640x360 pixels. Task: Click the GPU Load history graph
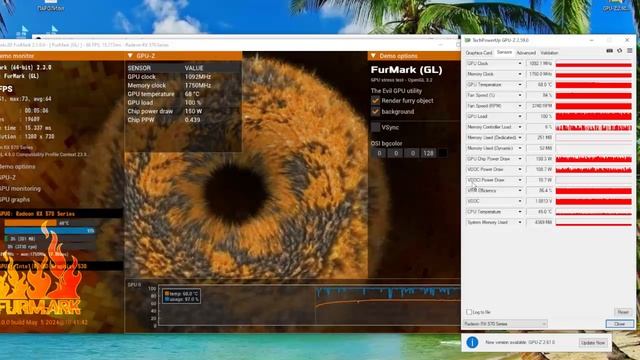click(x=593, y=117)
